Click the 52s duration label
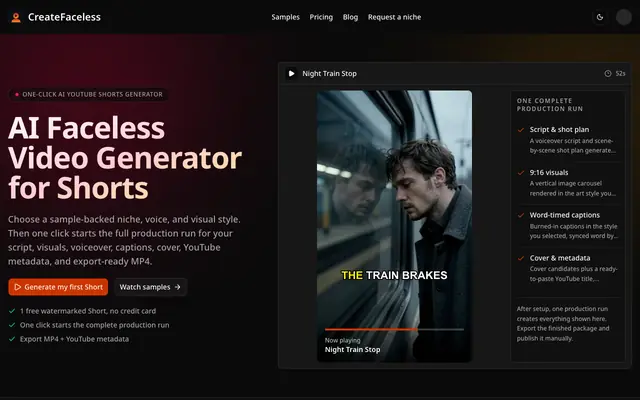This screenshot has height=400, width=640. [x=620, y=73]
